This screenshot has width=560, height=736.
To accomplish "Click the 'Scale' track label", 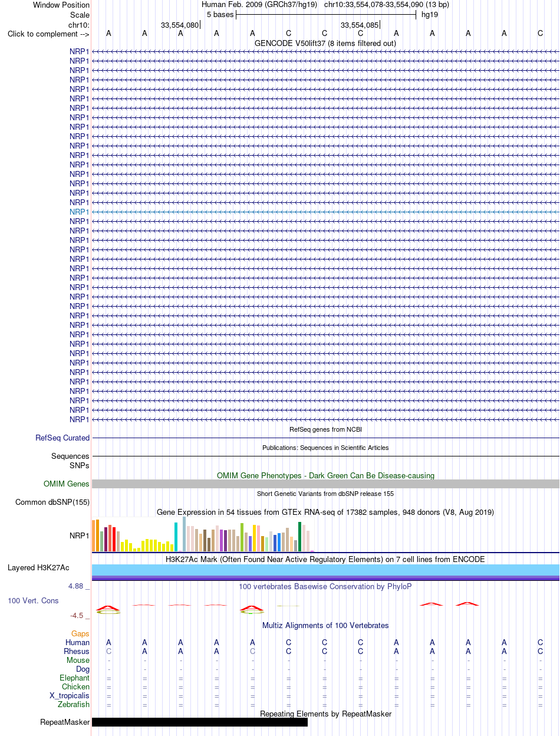I will click(80, 15).
